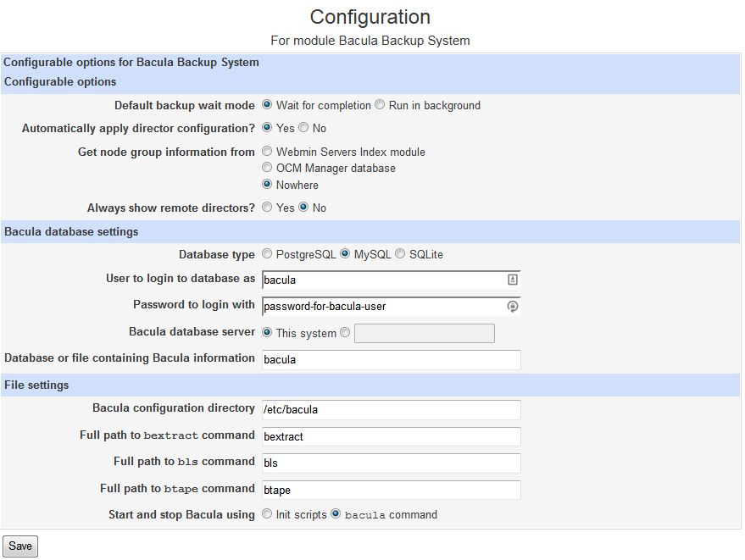Image resolution: width=745 pixels, height=560 pixels.
Task: Click the Get node group information from label
Action: tap(166, 152)
